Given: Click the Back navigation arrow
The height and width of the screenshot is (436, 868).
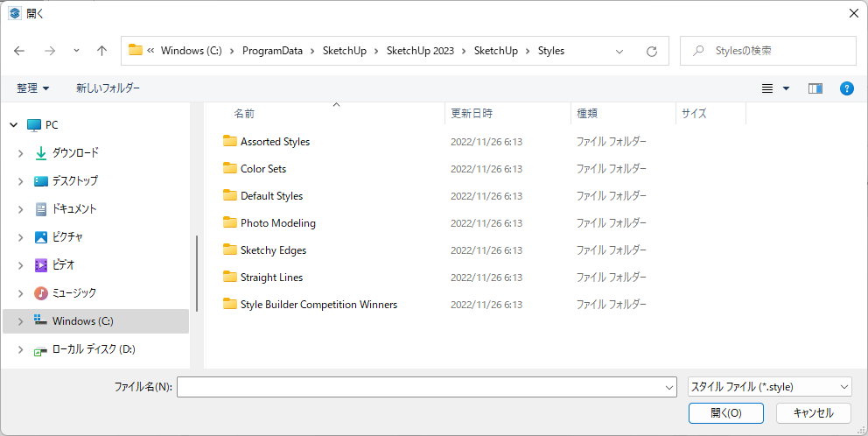Looking at the screenshot, I should 20,51.
